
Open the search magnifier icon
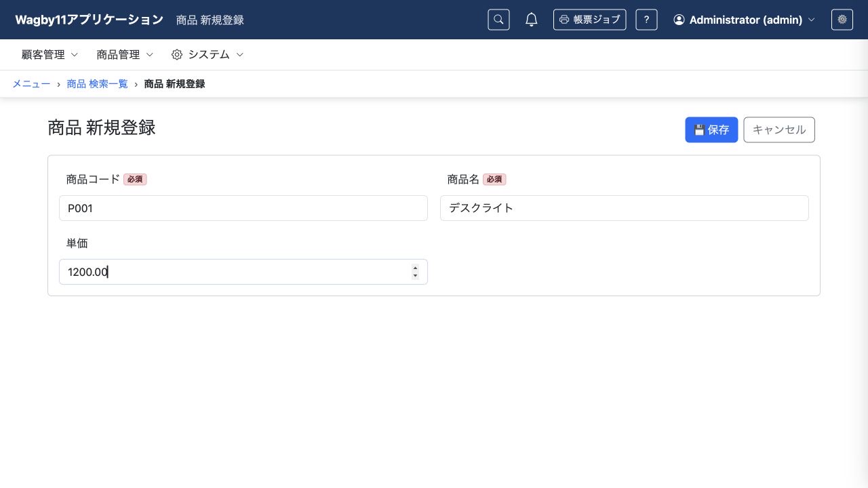point(498,20)
